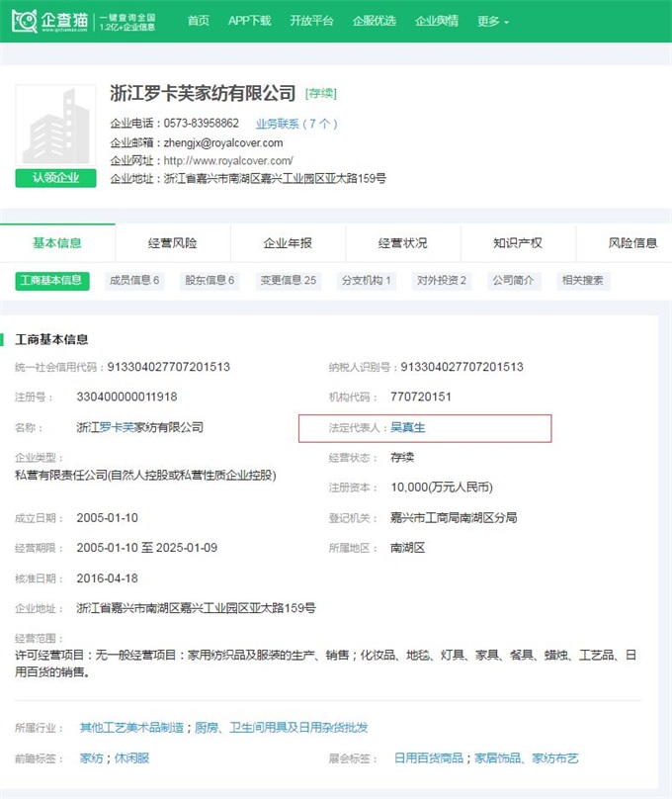672x799 pixels.
Task: Open the 家居饰品、家纺布艺 exhibition tag
Action: click(x=527, y=758)
